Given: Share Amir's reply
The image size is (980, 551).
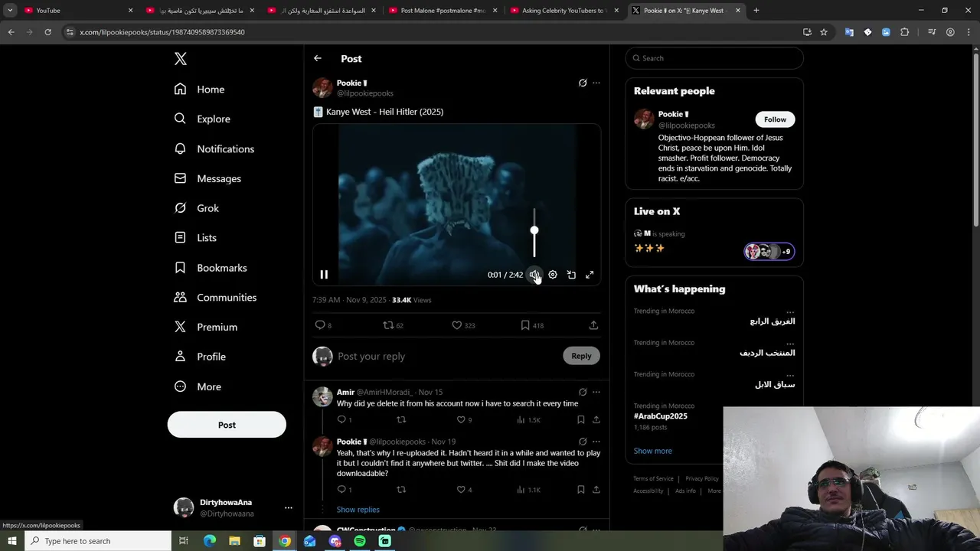Looking at the screenshot, I should (596, 419).
